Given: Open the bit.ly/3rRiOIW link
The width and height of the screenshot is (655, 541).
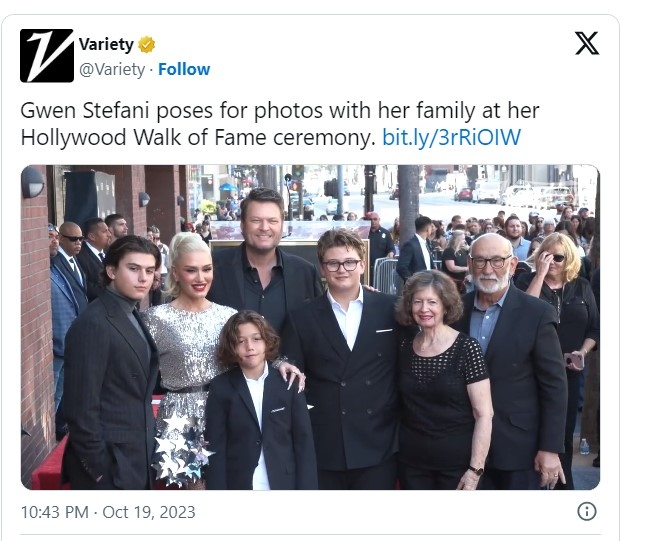Looking at the screenshot, I should [452, 137].
